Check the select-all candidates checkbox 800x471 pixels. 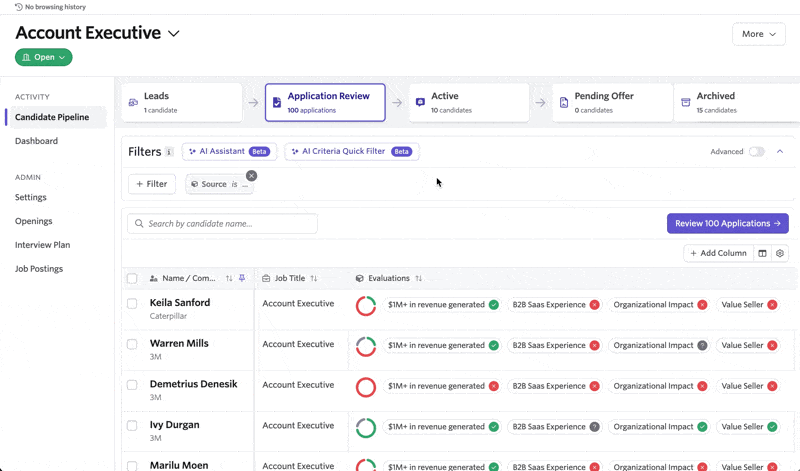[132, 279]
